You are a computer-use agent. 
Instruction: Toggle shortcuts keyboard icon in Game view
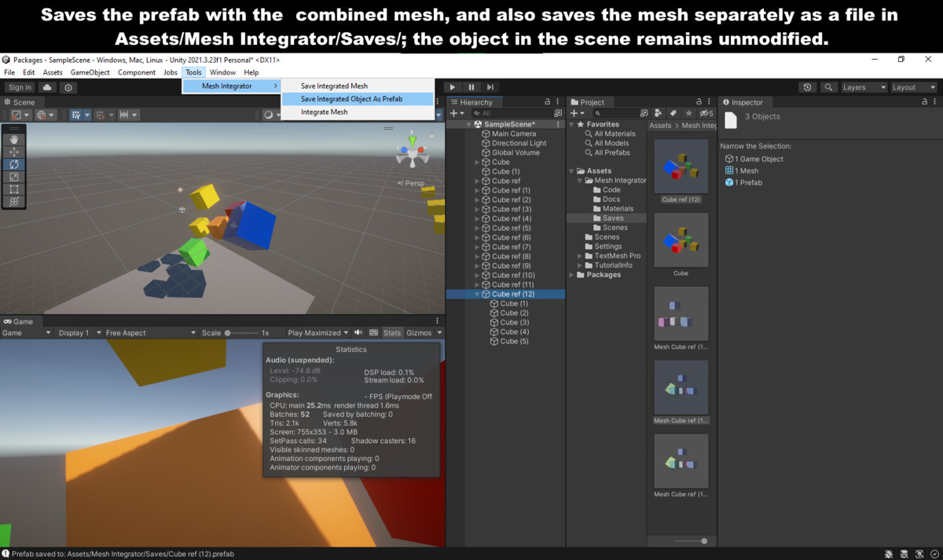coord(373,332)
